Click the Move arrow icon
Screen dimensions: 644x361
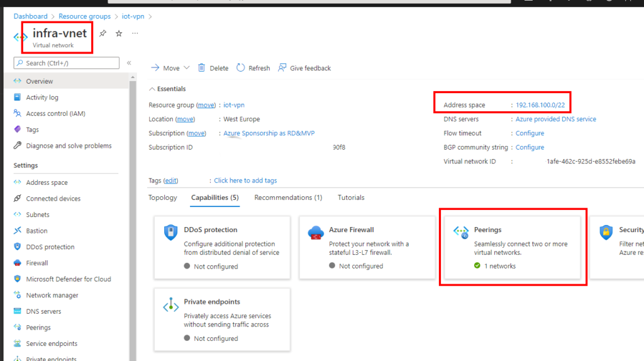point(155,68)
